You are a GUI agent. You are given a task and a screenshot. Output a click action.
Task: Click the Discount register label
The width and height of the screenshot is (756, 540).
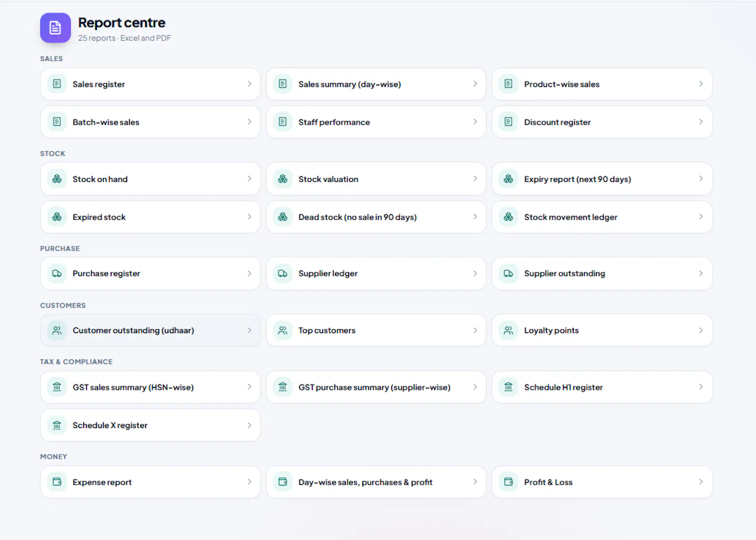pyautogui.click(x=558, y=122)
